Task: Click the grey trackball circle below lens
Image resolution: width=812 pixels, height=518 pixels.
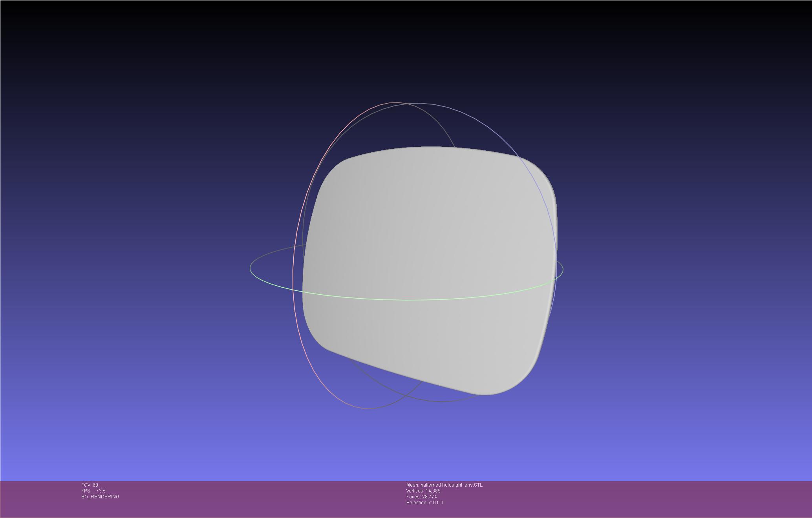Action: tap(440, 401)
